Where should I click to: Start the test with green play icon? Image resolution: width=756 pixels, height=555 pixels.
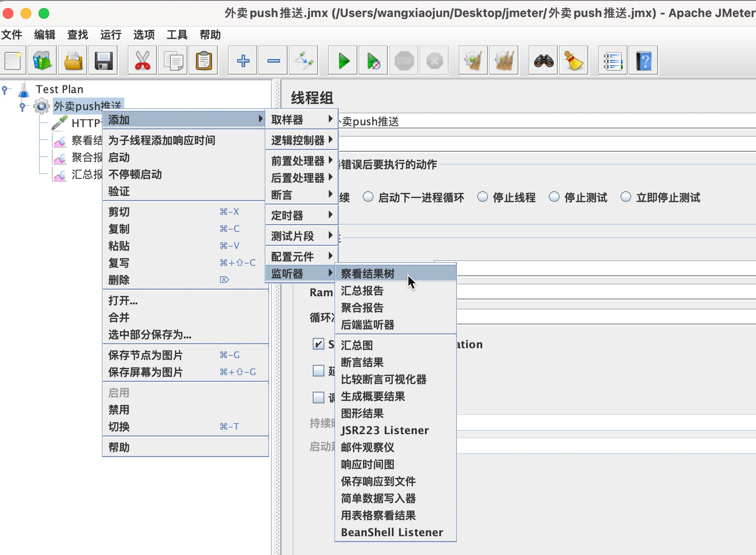pyautogui.click(x=343, y=60)
